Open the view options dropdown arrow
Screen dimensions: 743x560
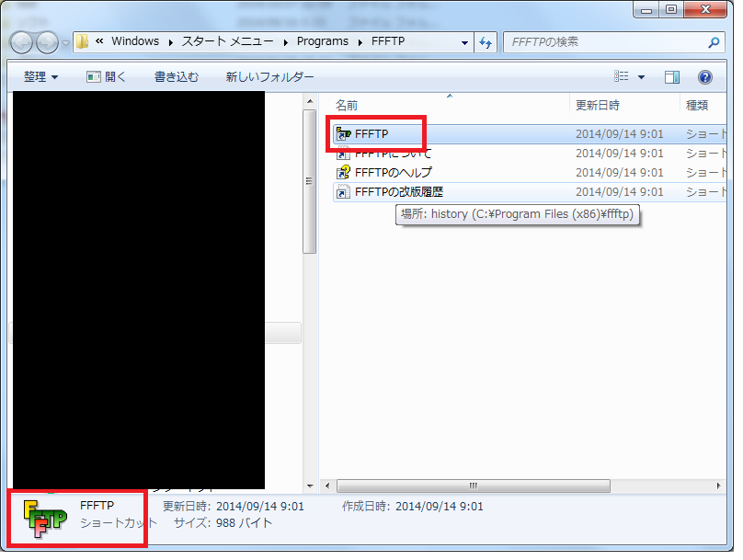[641, 77]
